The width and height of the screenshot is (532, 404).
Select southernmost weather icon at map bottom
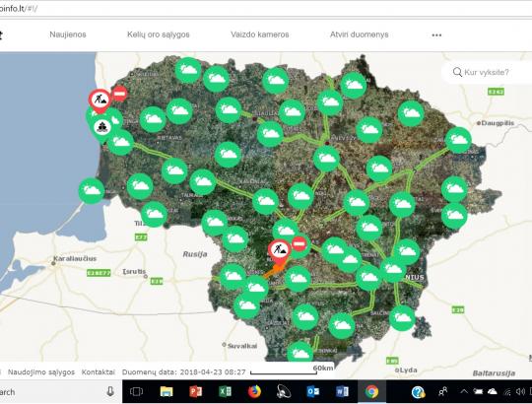[x=299, y=353]
